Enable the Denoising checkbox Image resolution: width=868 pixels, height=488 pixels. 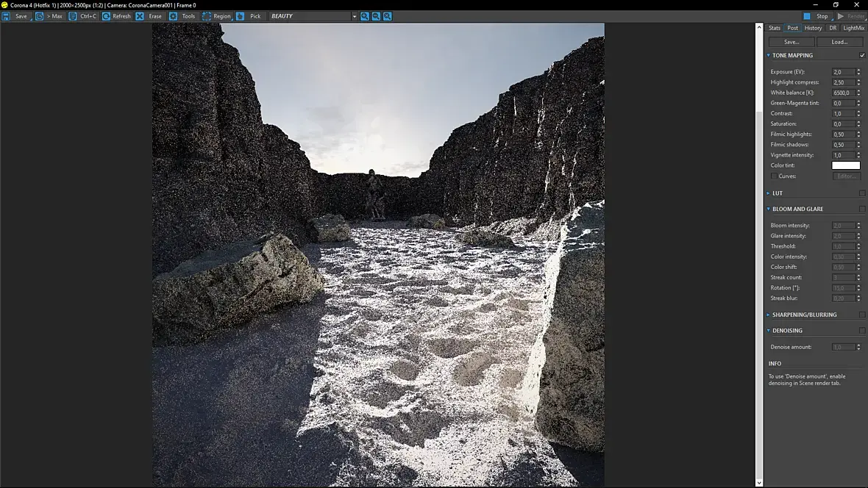pyautogui.click(x=862, y=331)
